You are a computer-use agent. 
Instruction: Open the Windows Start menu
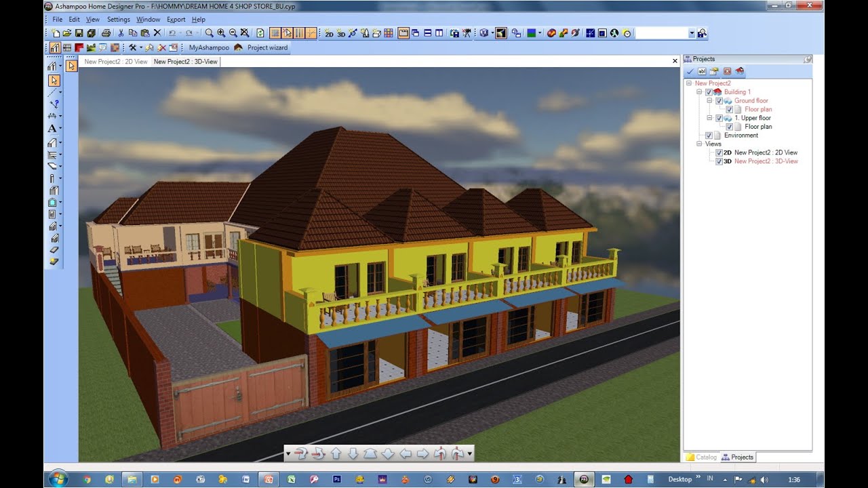(x=58, y=479)
